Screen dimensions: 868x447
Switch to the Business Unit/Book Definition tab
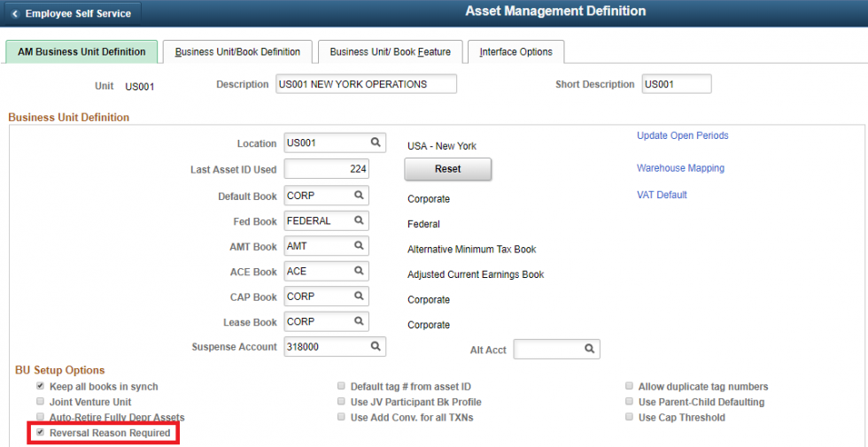237,52
